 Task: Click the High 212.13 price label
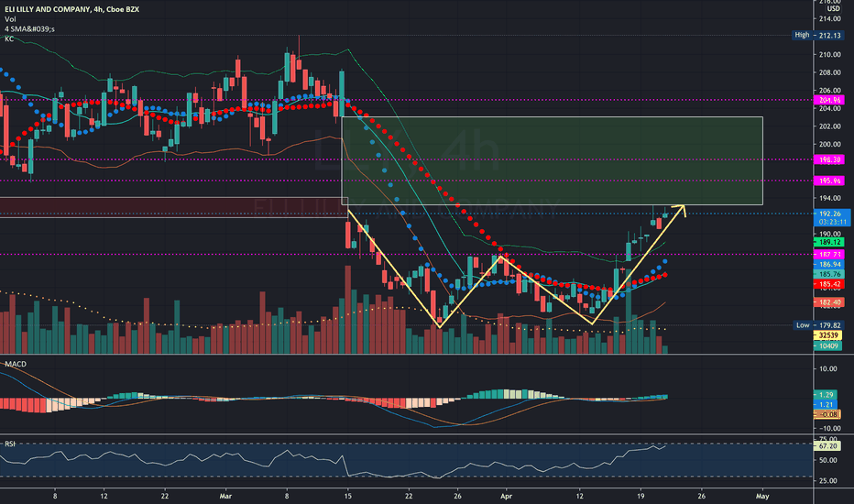tap(818, 36)
